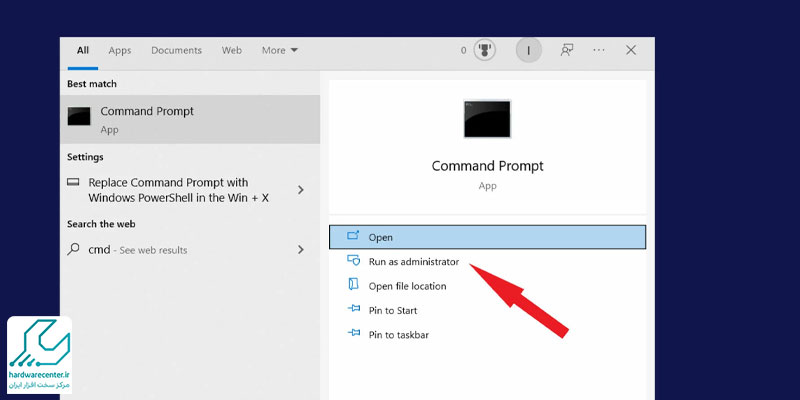800x400 pixels.
Task: Click the Open action icon
Action: (x=353, y=235)
